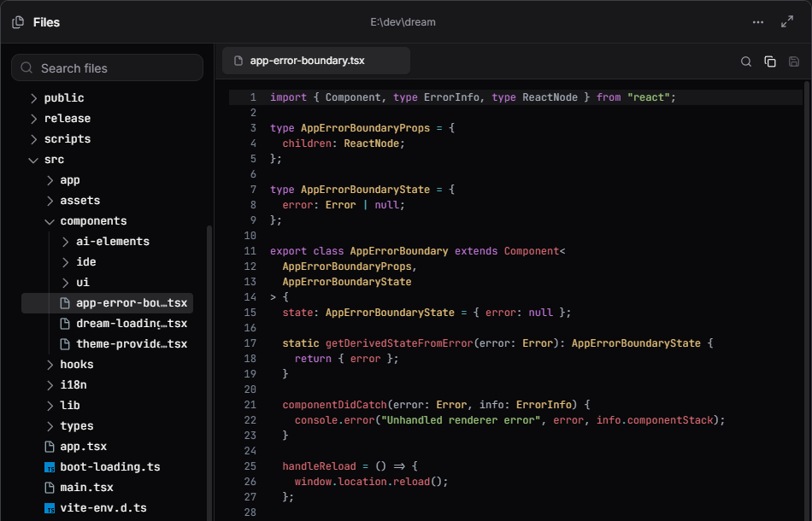This screenshot has height=521, width=812.
Task: Focus the Search files input
Action: click(x=107, y=67)
